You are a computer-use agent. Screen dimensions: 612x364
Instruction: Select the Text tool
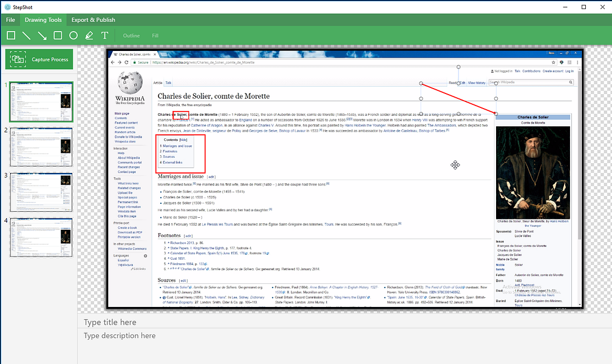pyautogui.click(x=104, y=36)
